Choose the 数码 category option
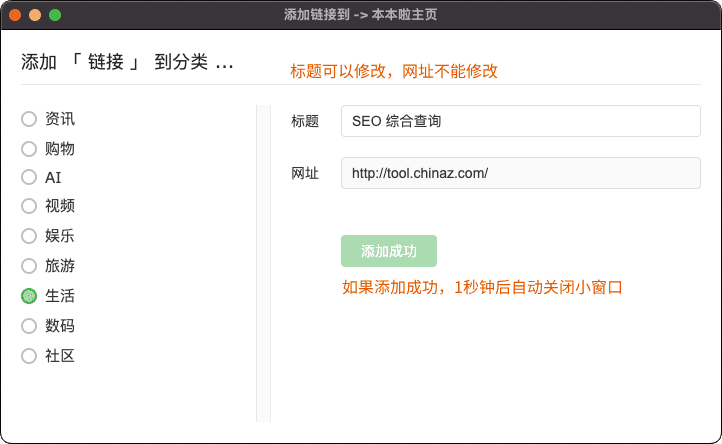Viewport: 722px width, 444px height. pos(29,326)
